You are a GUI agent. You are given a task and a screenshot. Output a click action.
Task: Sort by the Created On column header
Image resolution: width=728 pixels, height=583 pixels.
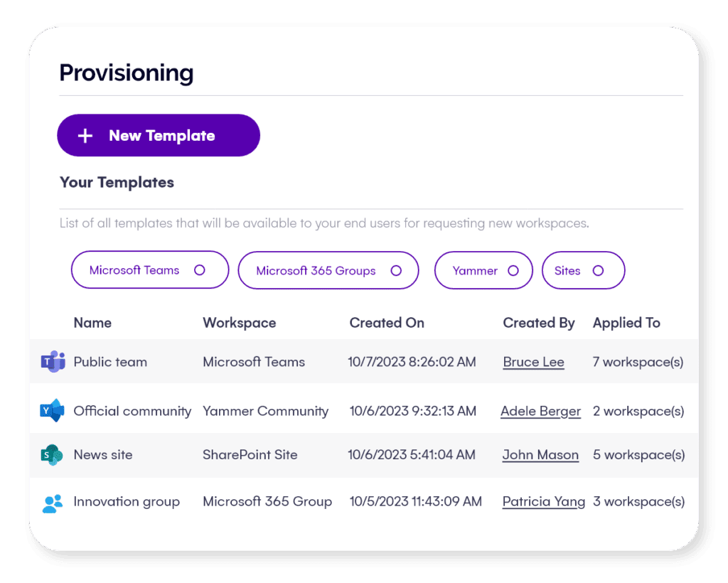[x=387, y=323]
